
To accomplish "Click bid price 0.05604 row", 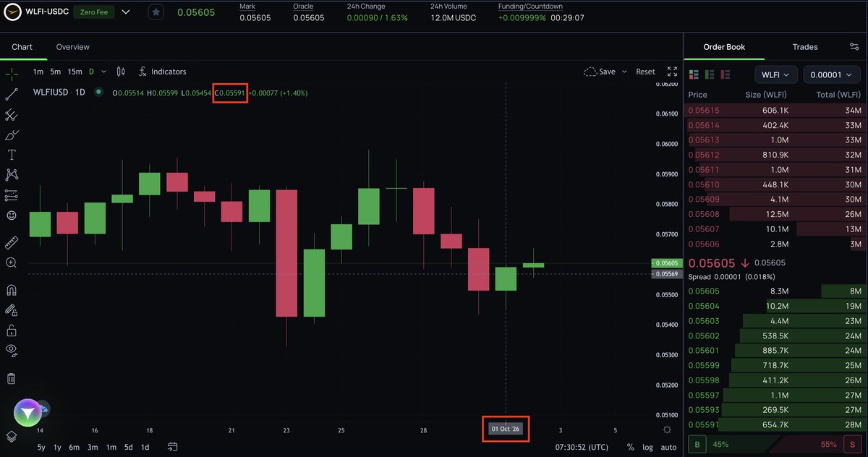I will click(x=775, y=305).
